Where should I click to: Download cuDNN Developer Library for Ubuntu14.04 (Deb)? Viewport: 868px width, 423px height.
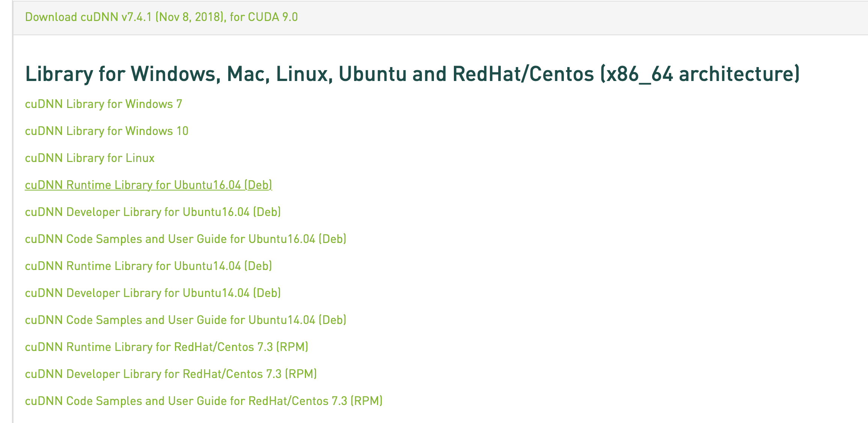click(153, 293)
